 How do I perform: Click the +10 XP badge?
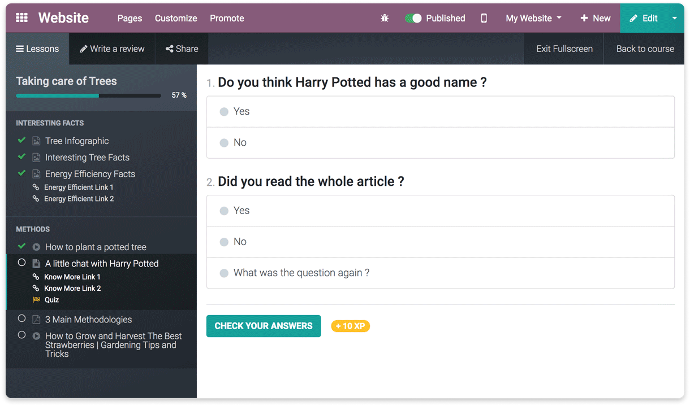click(350, 326)
